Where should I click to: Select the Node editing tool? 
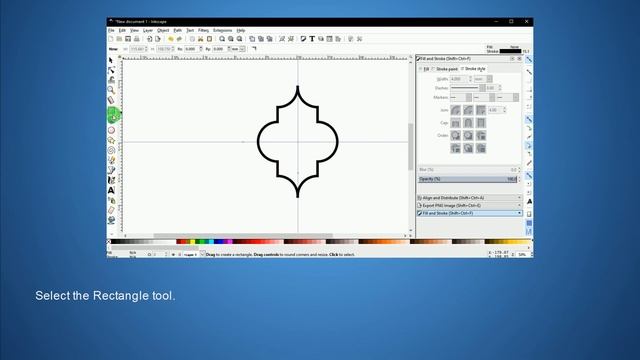click(111, 70)
